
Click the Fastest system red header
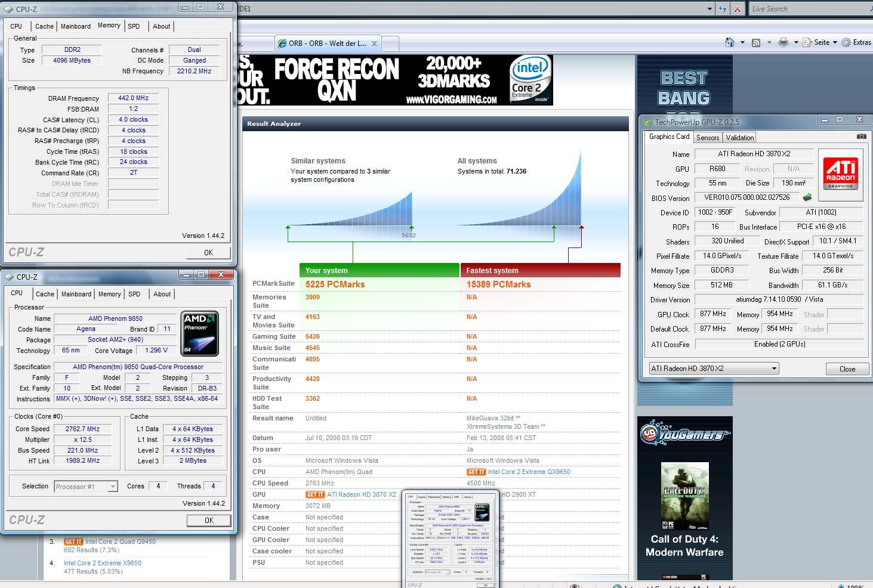coord(541,270)
